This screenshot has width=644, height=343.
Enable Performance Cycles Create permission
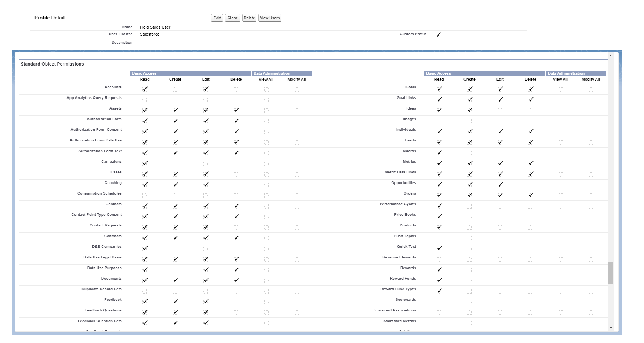(x=469, y=206)
